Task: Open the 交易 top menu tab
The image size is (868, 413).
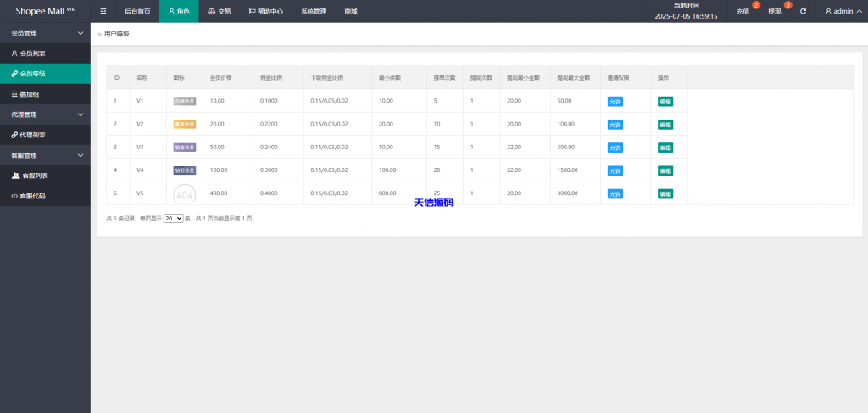Action: tap(220, 11)
